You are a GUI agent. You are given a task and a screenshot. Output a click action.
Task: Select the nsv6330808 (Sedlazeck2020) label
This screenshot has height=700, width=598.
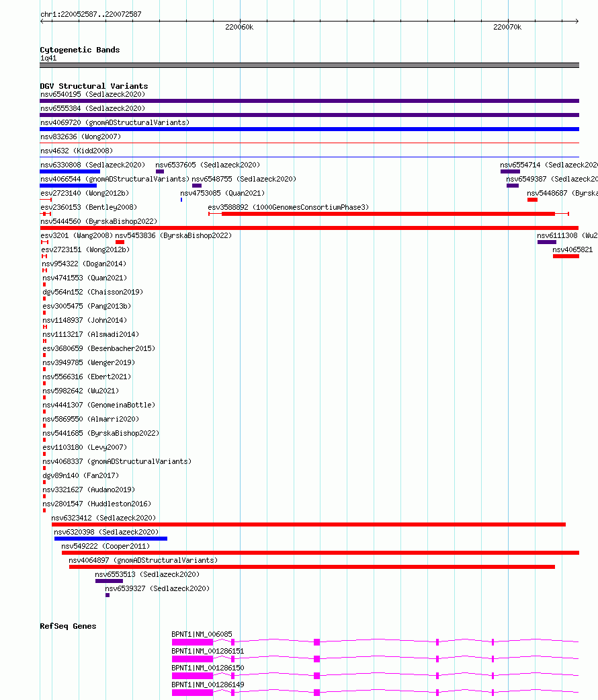[x=93, y=165]
